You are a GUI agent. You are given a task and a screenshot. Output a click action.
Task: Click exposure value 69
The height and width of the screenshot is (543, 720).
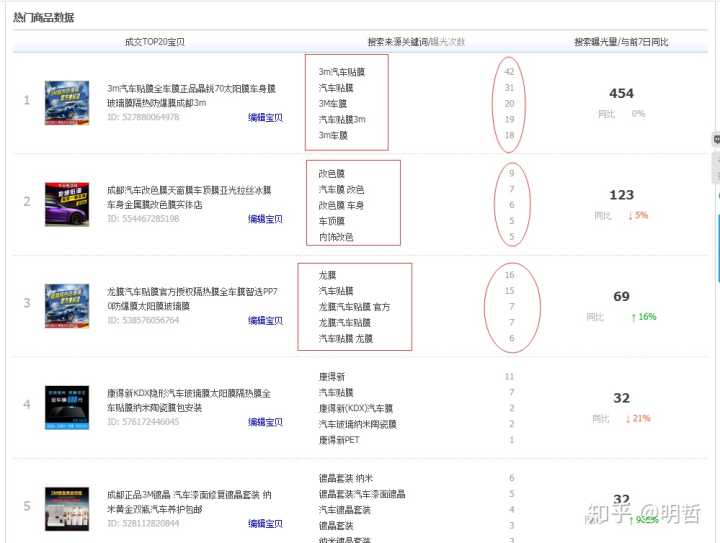[x=621, y=296]
